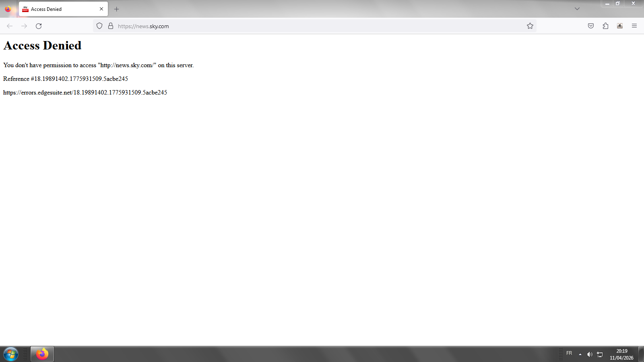Open the toolbar extension icon beside the menu
Image resolution: width=644 pixels, height=362 pixels.
pyautogui.click(x=620, y=26)
